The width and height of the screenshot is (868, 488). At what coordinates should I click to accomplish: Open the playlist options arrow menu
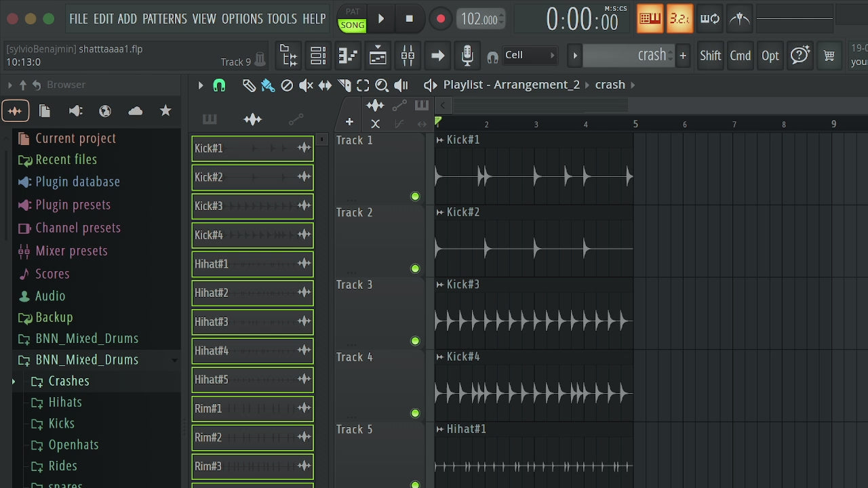point(201,85)
